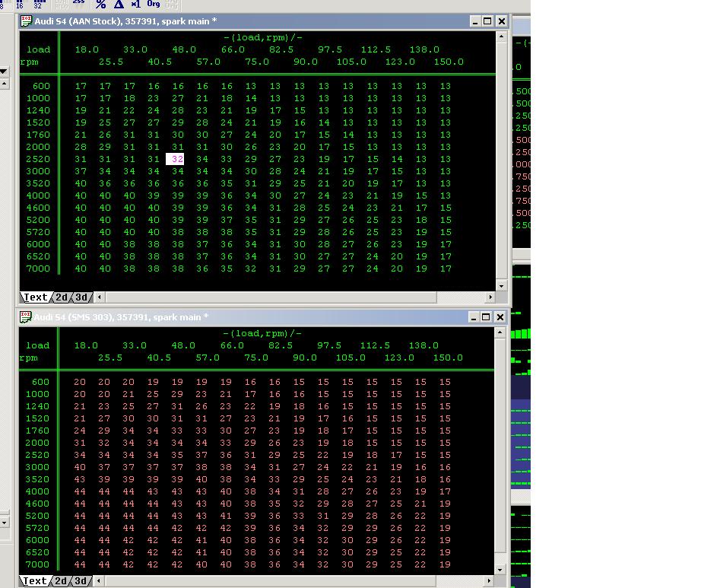The width and height of the screenshot is (701, 588).
Task: Select SMS 303 cell at 1000 rpm, load 48.0
Action: 177,394
